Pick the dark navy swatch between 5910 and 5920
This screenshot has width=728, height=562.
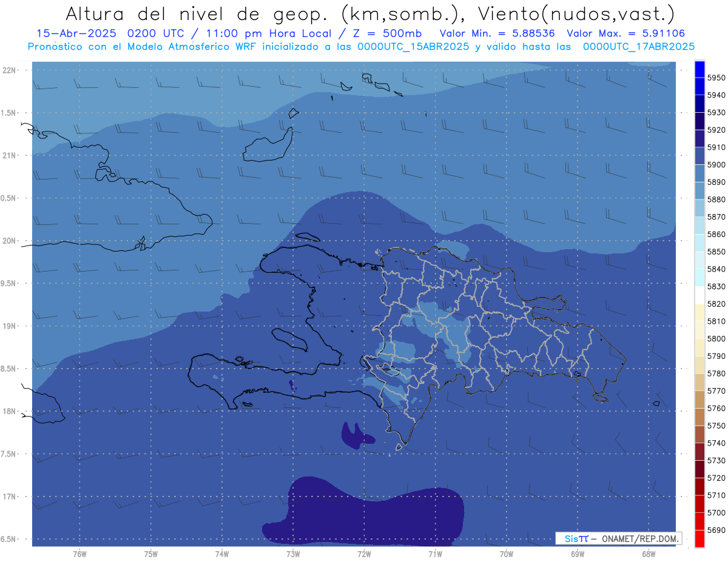click(x=699, y=139)
